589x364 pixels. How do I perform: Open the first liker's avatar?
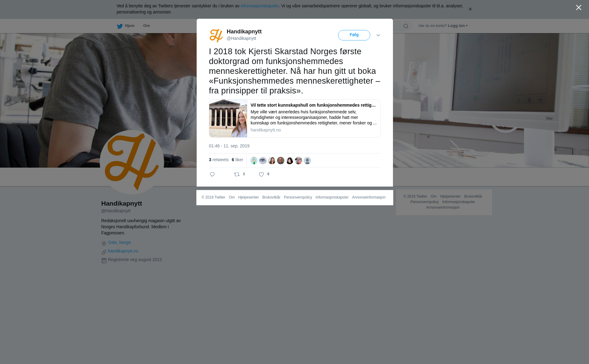click(254, 161)
